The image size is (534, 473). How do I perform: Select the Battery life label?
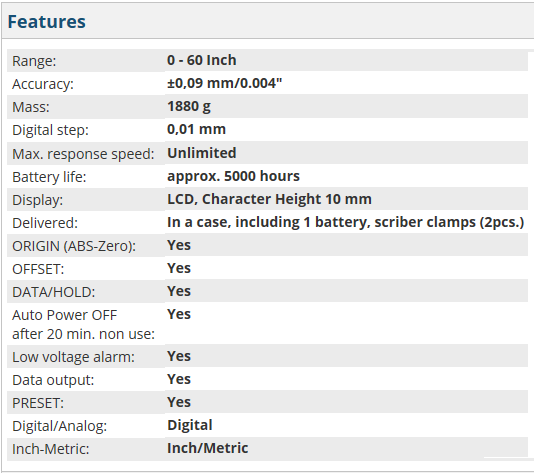(49, 177)
